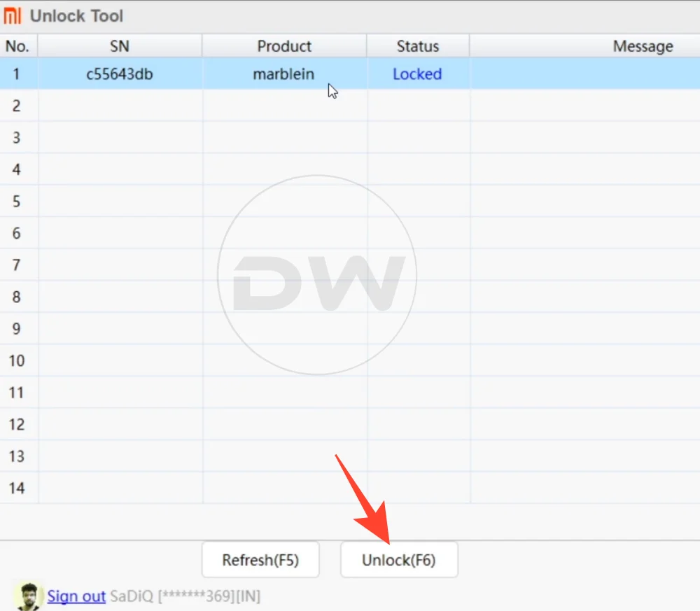Click the marblein product cell

click(x=284, y=73)
